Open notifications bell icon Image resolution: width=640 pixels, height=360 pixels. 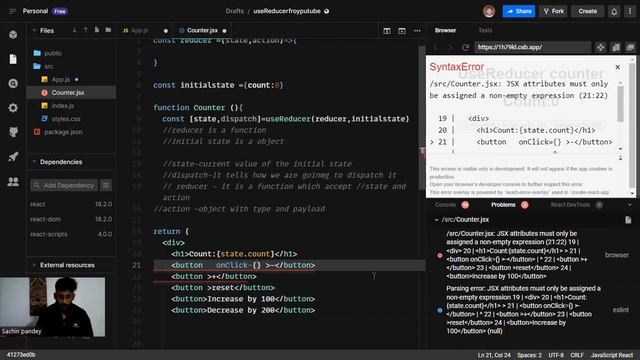pos(614,11)
